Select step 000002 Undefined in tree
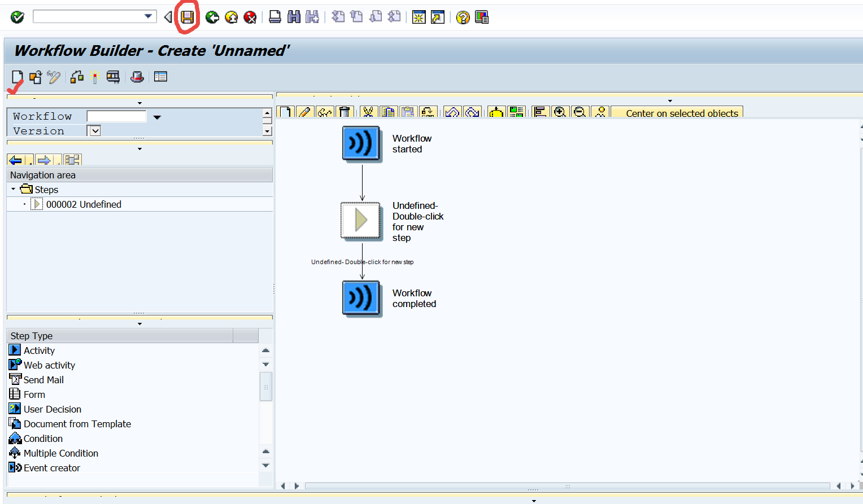Image resolution: width=863 pixels, height=504 pixels. [84, 204]
